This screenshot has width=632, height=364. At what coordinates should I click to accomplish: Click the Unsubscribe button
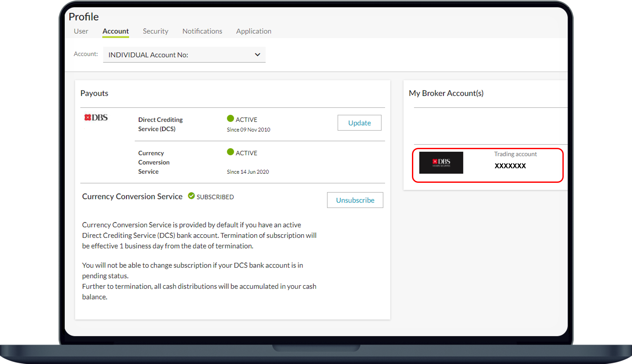pyautogui.click(x=355, y=200)
